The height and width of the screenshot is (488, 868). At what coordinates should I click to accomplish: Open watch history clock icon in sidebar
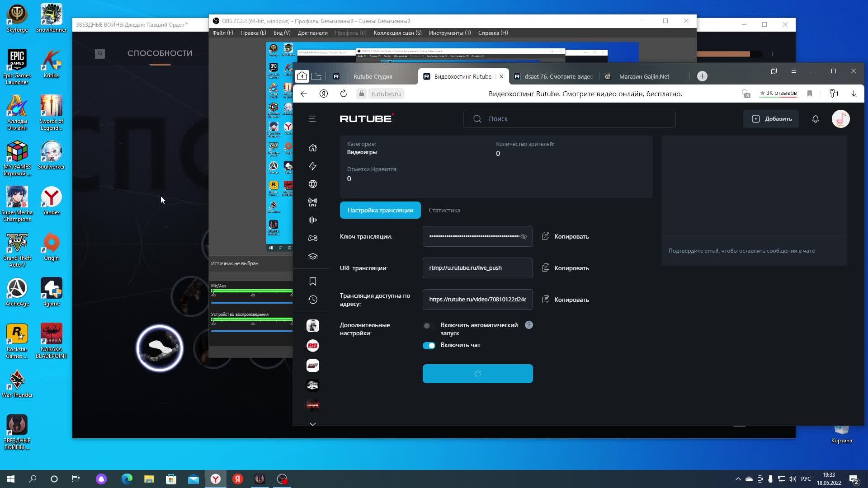[312, 300]
